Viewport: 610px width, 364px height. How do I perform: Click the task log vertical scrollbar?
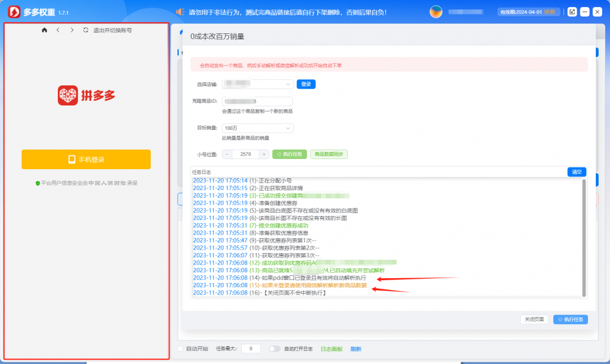tap(584, 238)
